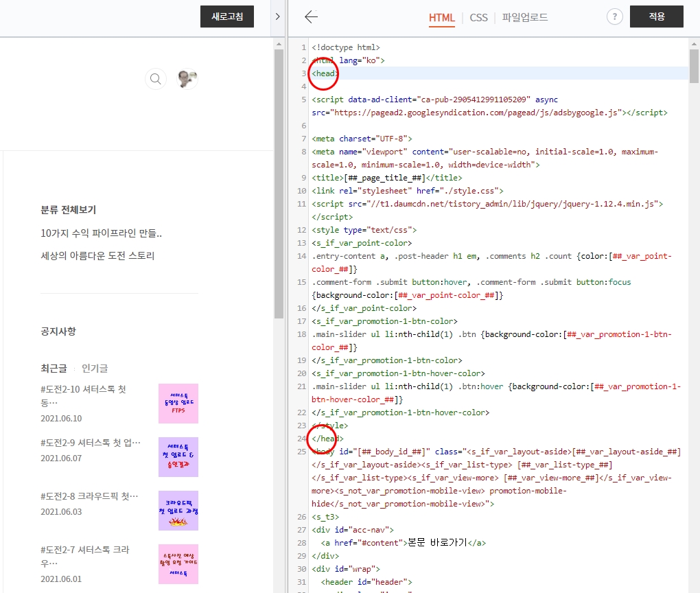Screen dimensions: 700x593
Task: Open the post #도전2-10 셔터스톡 첫 동…
Action: coord(84,395)
